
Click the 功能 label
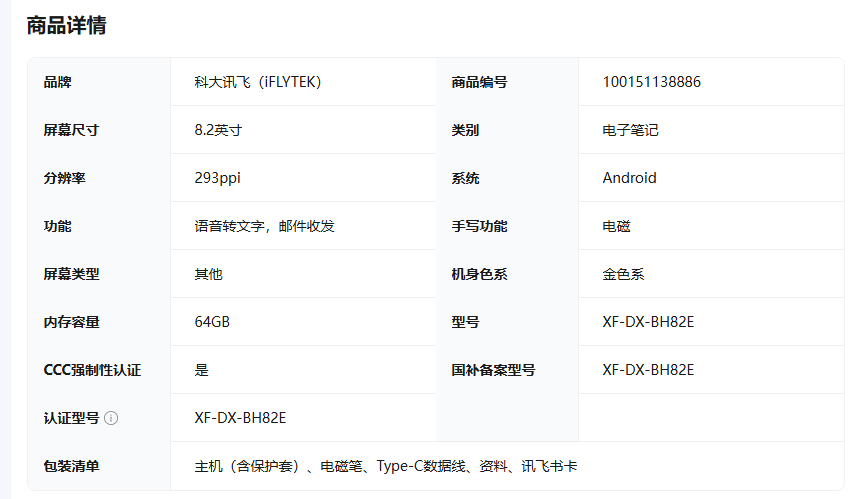pyautogui.click(x=58, y=226)
